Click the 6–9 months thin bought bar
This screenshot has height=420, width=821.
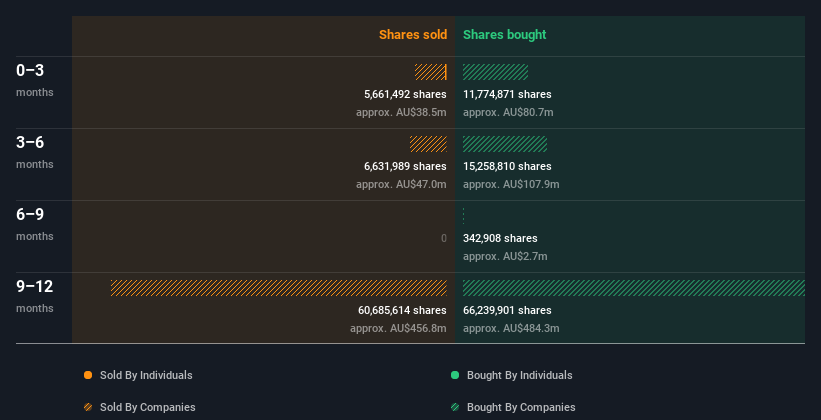pos(463,216)
